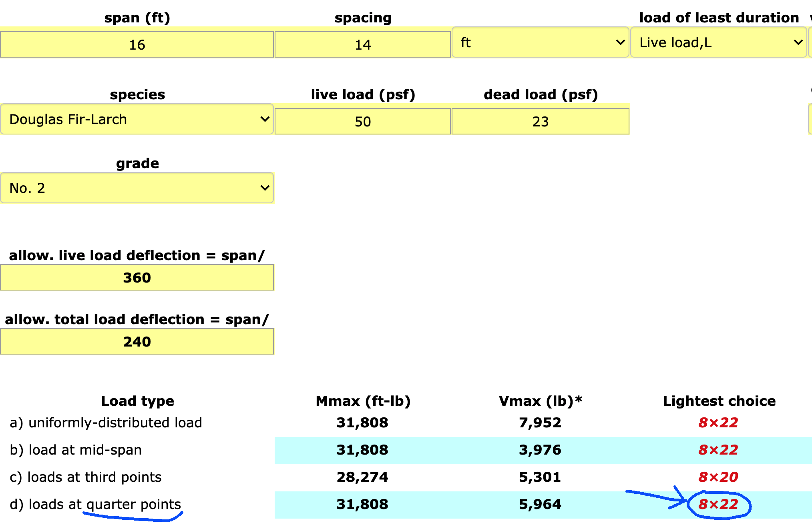The height and width of the screenshot is (525, 812).
Task: Click the 'loads at quarter points' label
Action: (95, 504)
